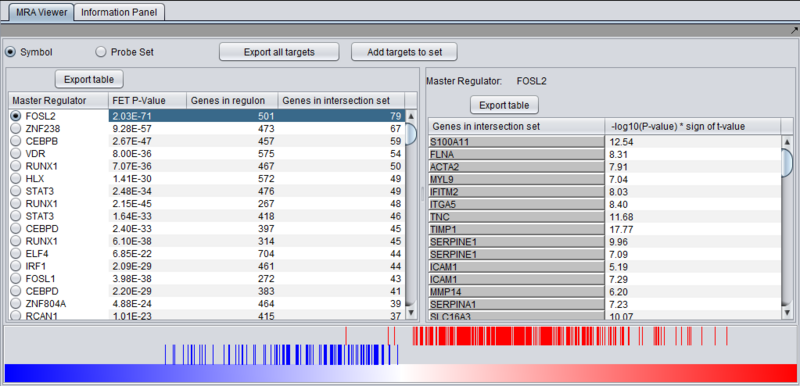This screenshot has width=800, height=386.
Task: Click regulon count 575 cell
Action: point(233,153)
